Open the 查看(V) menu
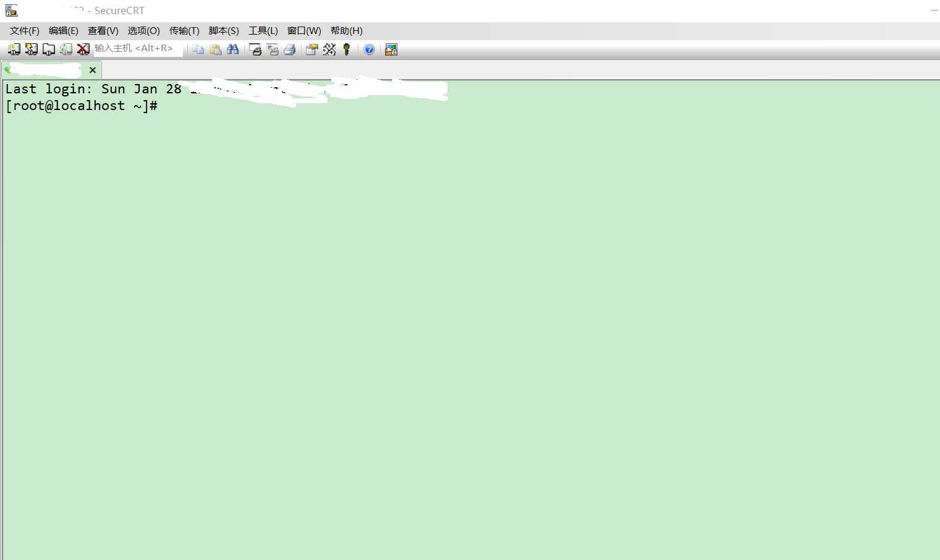This screenshot has width=940, height=560. click(103, 31)
